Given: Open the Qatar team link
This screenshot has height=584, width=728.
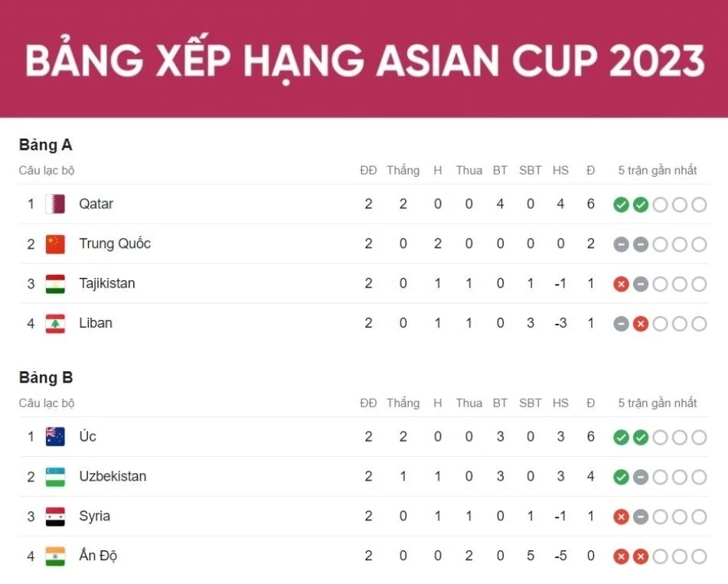Looking at the screenshot, I should (96, 204).
